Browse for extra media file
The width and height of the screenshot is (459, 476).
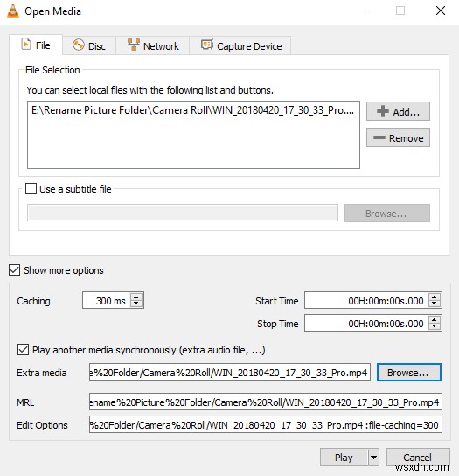click(408, 372)
